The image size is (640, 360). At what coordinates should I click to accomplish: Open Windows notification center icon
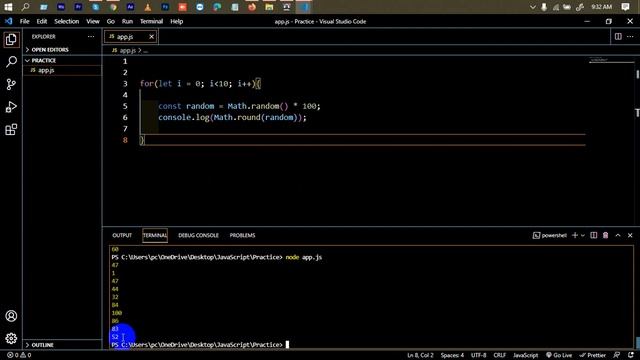(625, 7)
